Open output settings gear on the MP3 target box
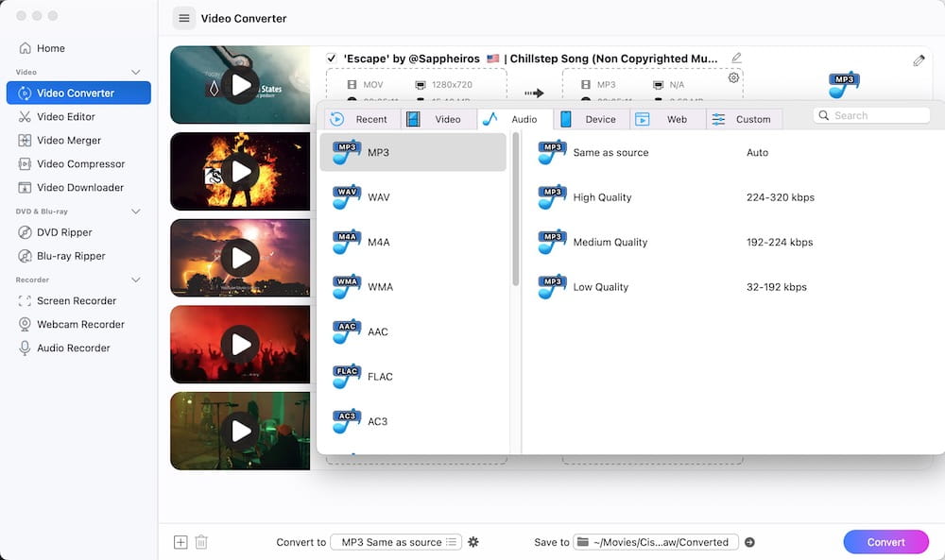Image resolution: width=945 pixels, height=560 pixels. pyautogui.click(x=733, y=77)
